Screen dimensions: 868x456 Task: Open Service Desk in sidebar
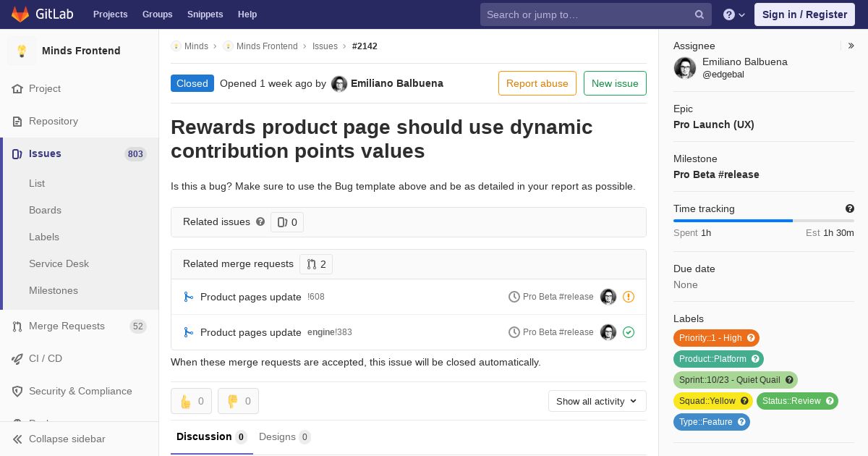pyautogui.click(x=59, y=264)
